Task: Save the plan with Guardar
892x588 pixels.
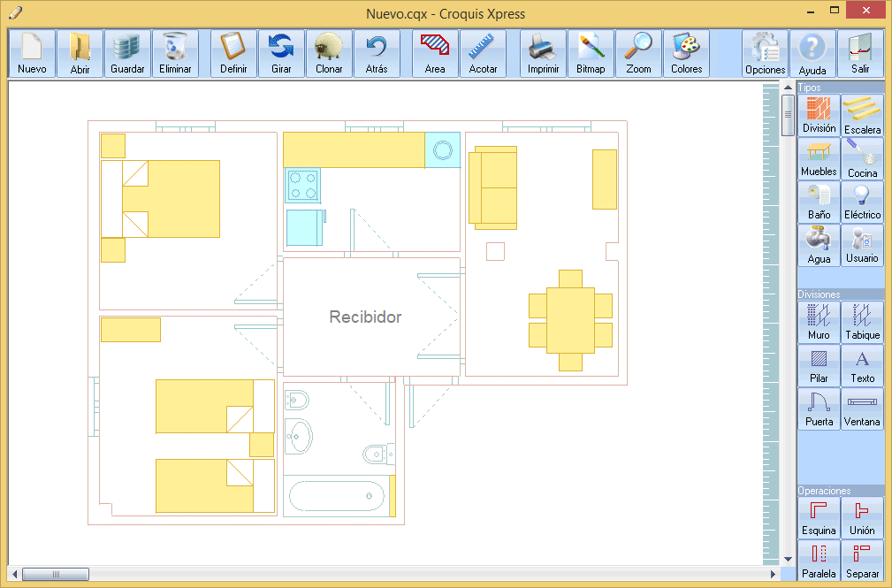Action: pyautogui.click(x=127, y=53)
